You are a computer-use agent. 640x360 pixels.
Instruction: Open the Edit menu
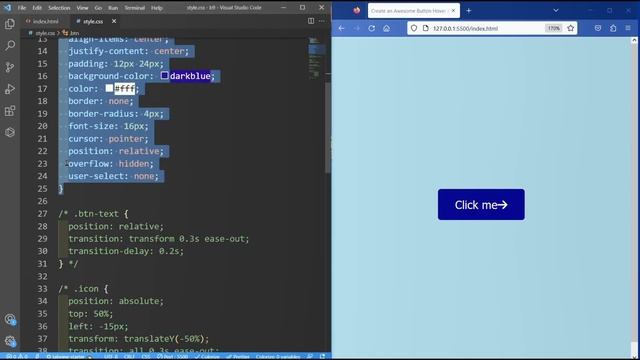point(37,8)
